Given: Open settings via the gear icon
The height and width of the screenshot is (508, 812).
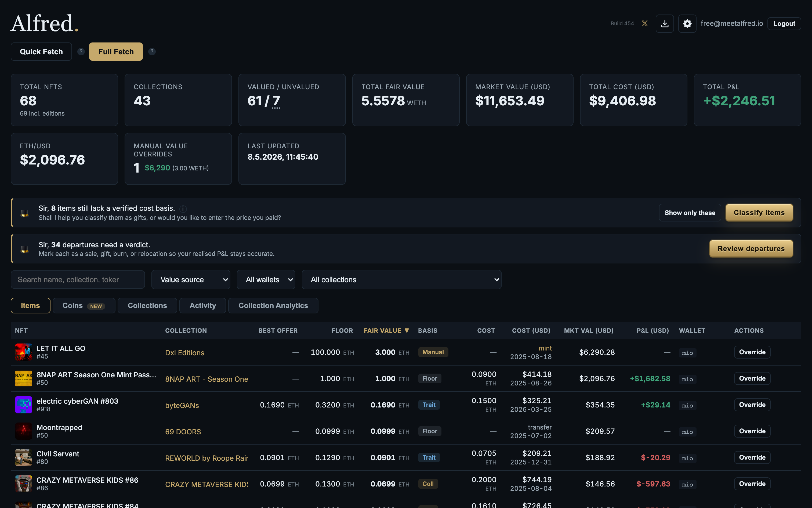Looking at the screenshot, I should tap(687, 24).
